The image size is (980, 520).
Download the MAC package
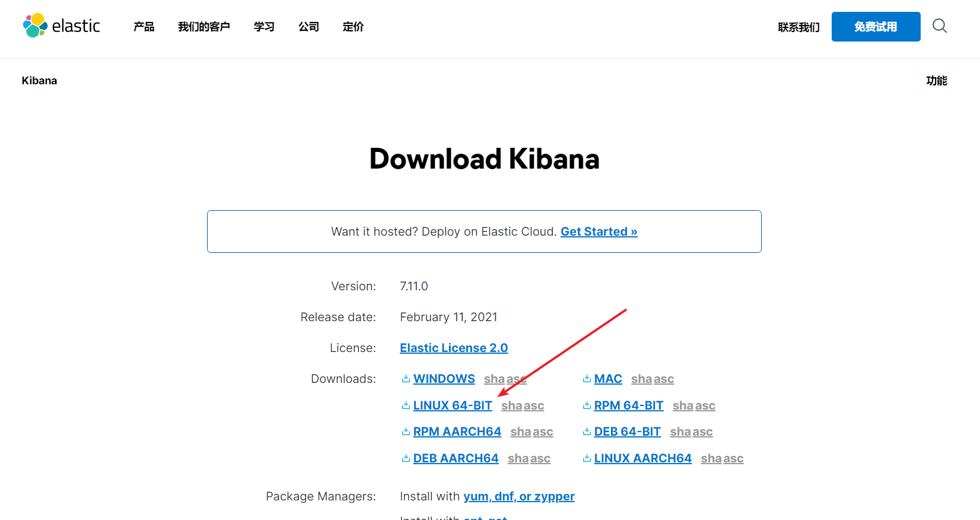pos(608,379)
